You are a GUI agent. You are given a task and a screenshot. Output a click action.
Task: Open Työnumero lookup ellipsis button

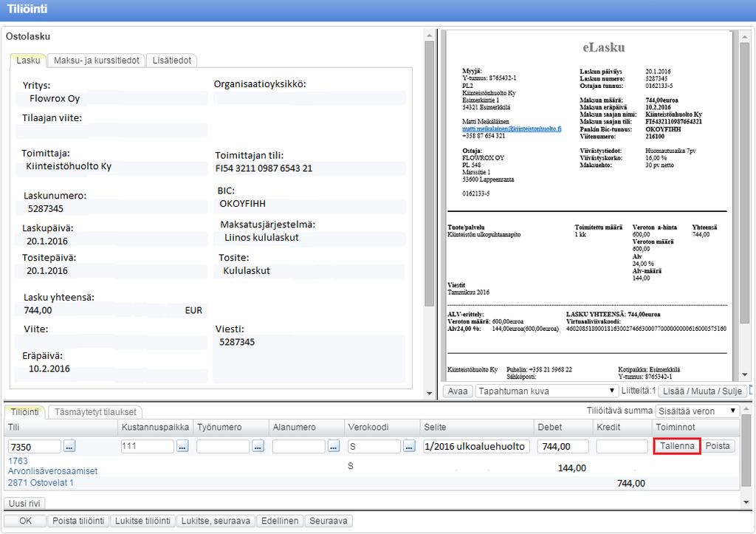tap(258, 446)
